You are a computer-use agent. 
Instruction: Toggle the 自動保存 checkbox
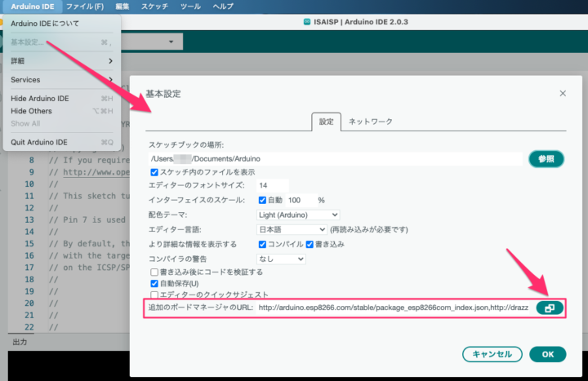point(154,283)
